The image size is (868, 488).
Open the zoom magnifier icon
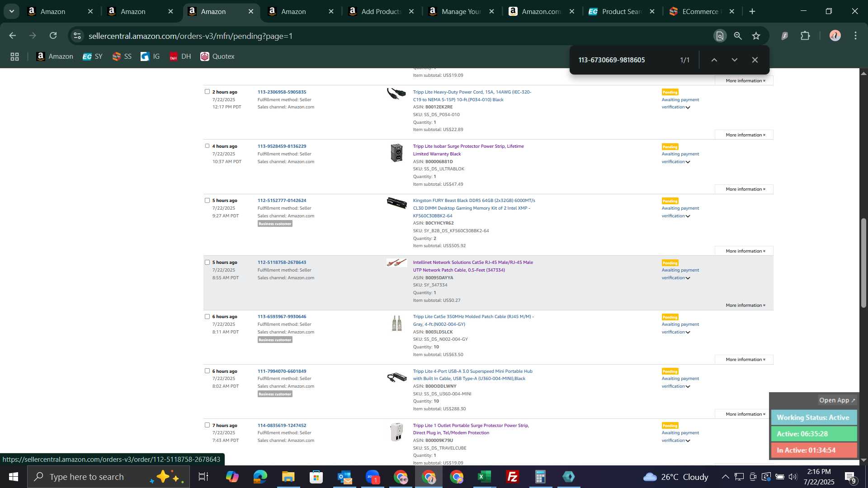[x=738, y=36]
